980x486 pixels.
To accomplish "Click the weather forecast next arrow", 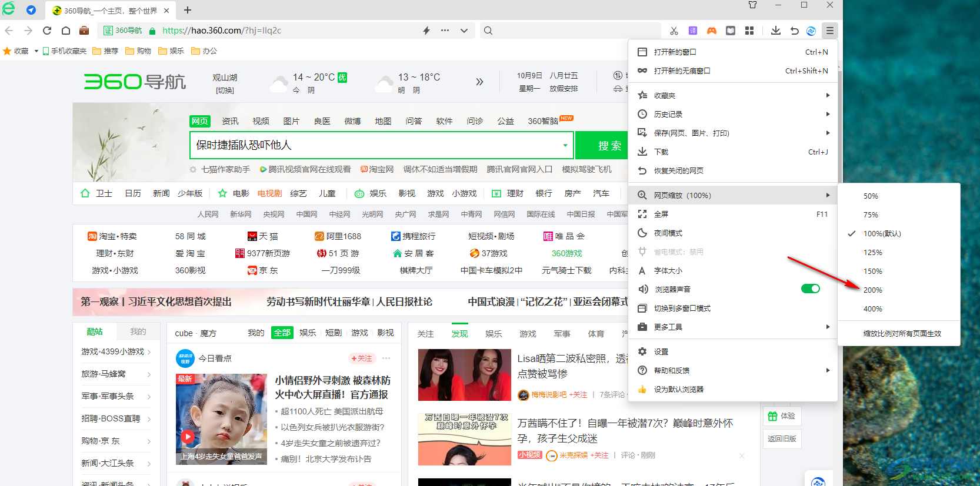I will click(479, 82).
